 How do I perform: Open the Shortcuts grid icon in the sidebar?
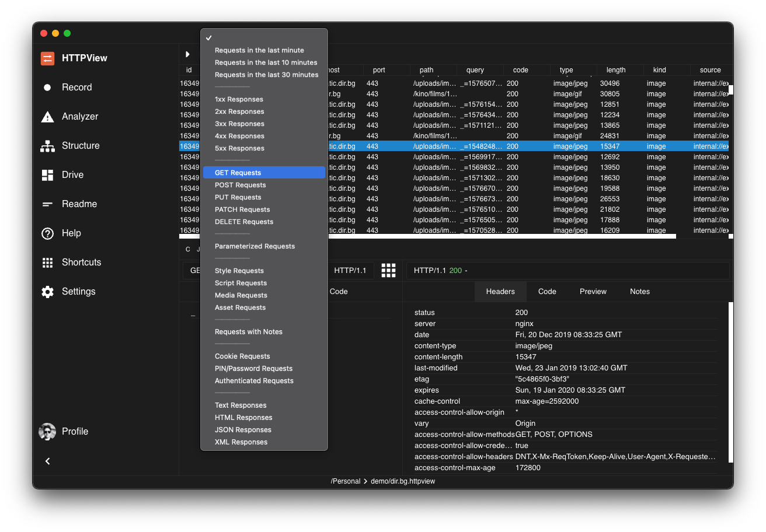(47, 262)
